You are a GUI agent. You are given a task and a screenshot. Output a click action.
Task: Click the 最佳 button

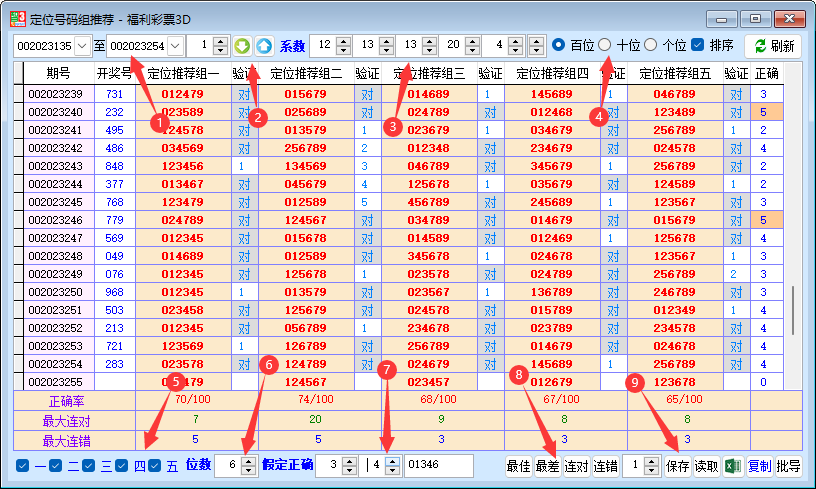(518, 466)
